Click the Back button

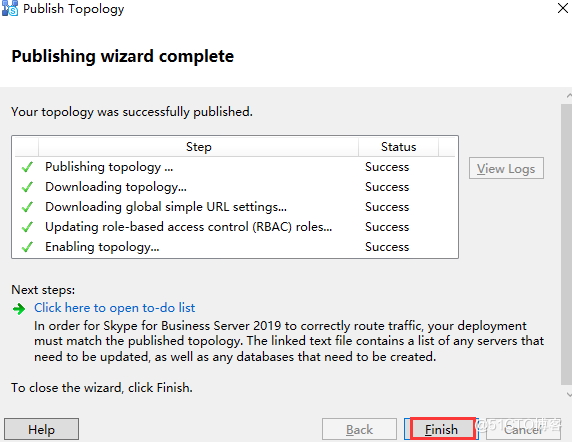pos(359,429)
